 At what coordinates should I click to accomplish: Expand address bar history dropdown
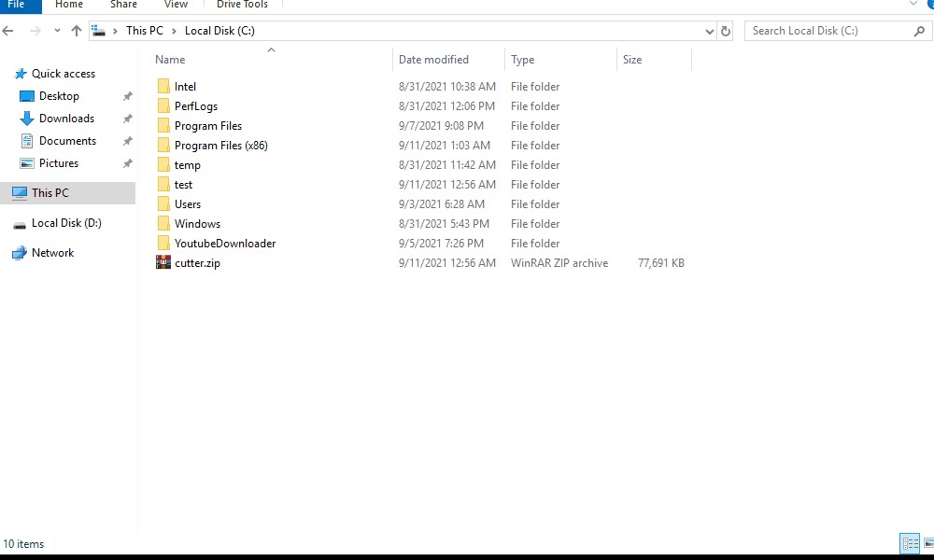point(710,31)
